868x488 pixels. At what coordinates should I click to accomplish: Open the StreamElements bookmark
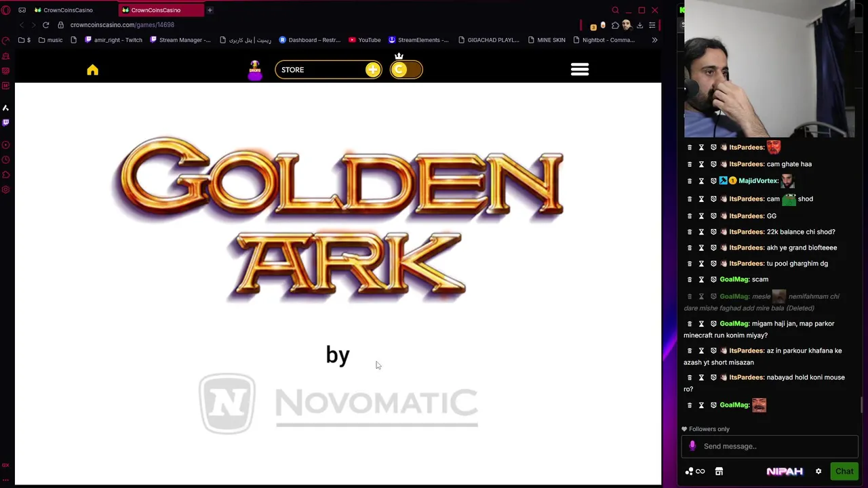pyautogui.click(x=418, y=40)
